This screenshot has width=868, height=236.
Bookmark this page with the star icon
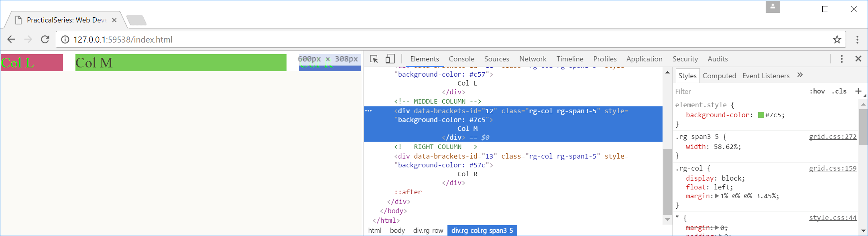point(837,39)
